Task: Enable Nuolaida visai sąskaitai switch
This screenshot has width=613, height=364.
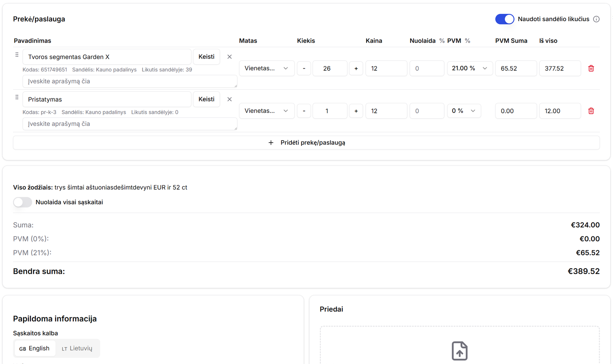Action: [22, 202]
